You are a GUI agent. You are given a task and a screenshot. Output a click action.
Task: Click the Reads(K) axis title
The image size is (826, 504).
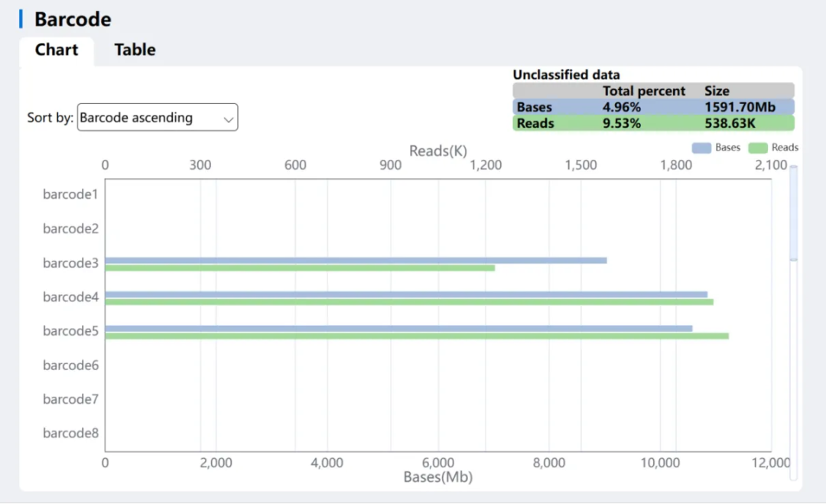tap(438, 151)
